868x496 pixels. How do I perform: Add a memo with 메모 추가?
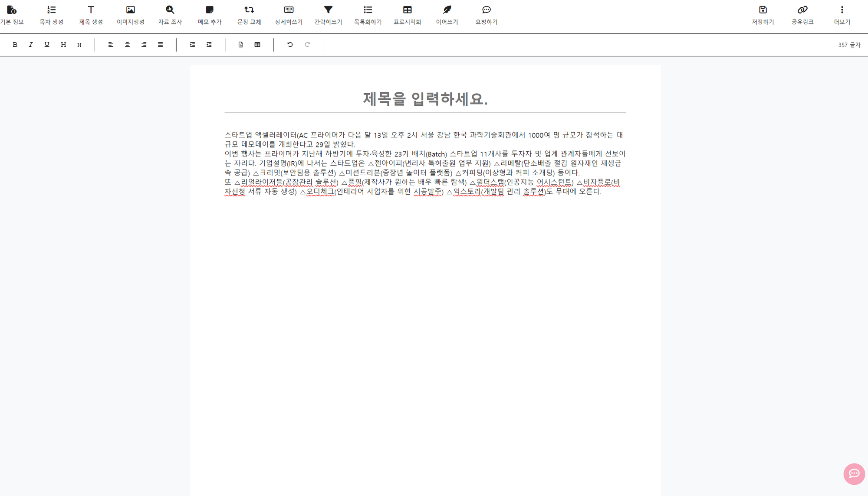pos(210,15)
